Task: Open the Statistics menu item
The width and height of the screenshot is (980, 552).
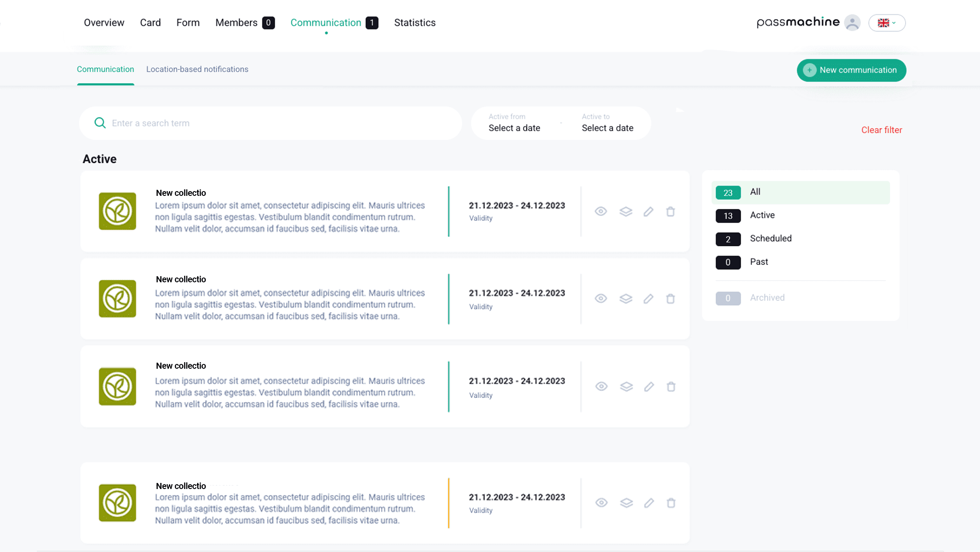Action: pyautogui.click(x=414, y=23)
